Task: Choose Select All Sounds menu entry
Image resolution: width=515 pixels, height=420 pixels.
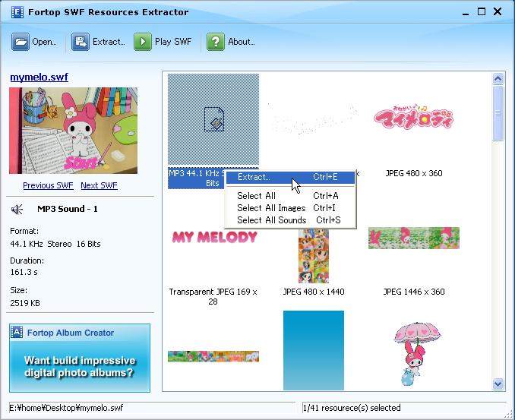Action: [290, 220]
